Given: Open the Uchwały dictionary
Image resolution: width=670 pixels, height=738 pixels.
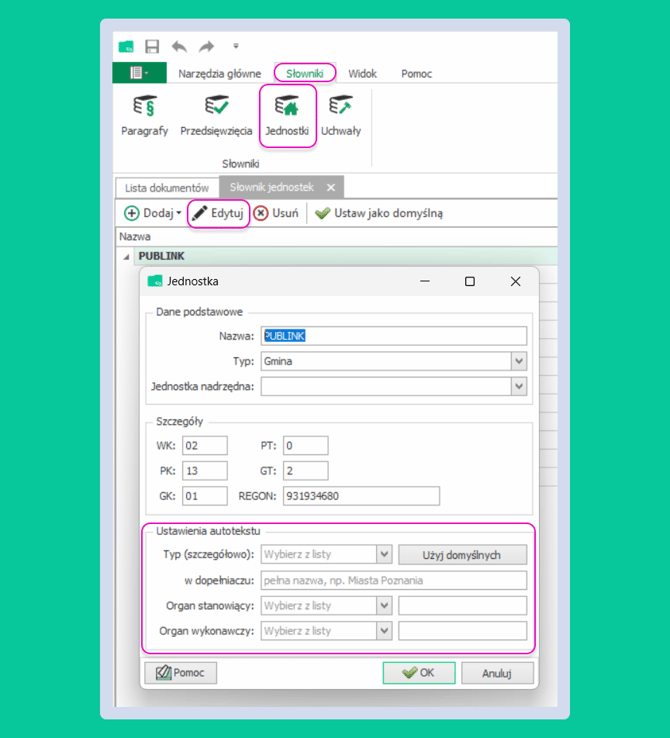Looking at the screenshot, I should (341, 115).
